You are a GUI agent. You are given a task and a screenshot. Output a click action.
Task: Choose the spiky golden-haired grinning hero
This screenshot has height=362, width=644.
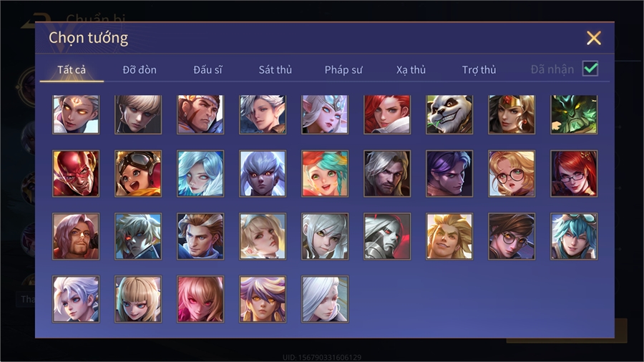pyautogui.click(x=449, y=236)
